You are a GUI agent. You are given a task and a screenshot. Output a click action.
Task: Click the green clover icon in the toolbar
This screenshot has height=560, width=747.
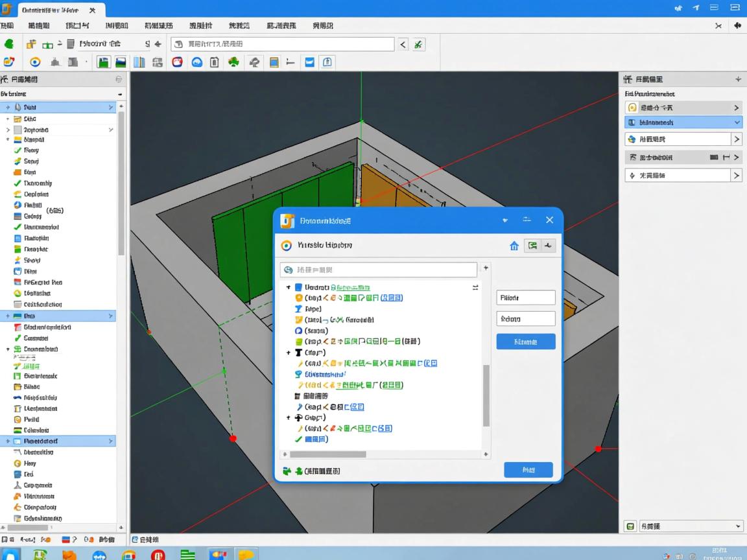point(233,62)
